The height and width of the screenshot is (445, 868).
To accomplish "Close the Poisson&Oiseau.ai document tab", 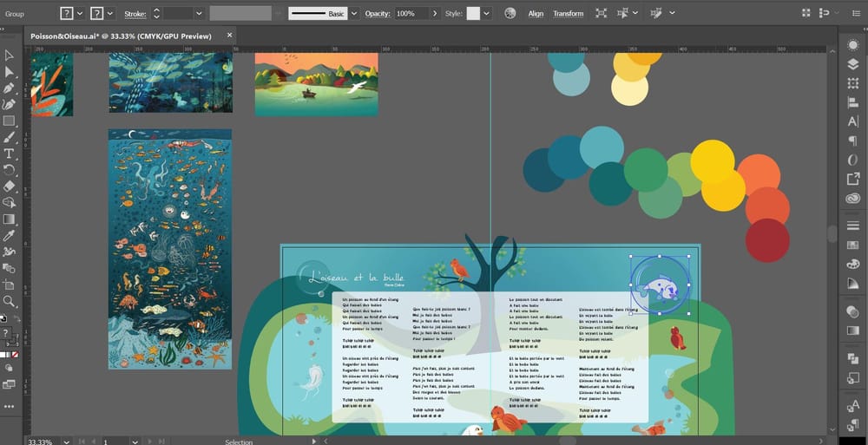I will pos(230,36).
